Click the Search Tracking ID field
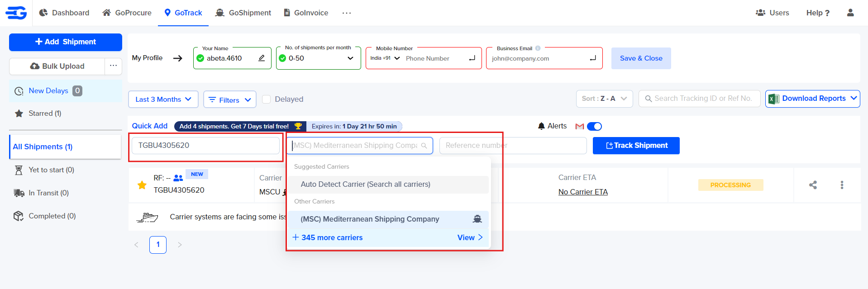 pyautogui.click(x=699, y=98)
